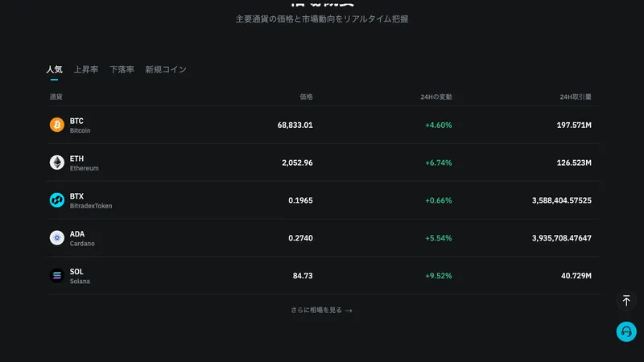
Task: Click the 価格 column header
Action: coord(306,97)
